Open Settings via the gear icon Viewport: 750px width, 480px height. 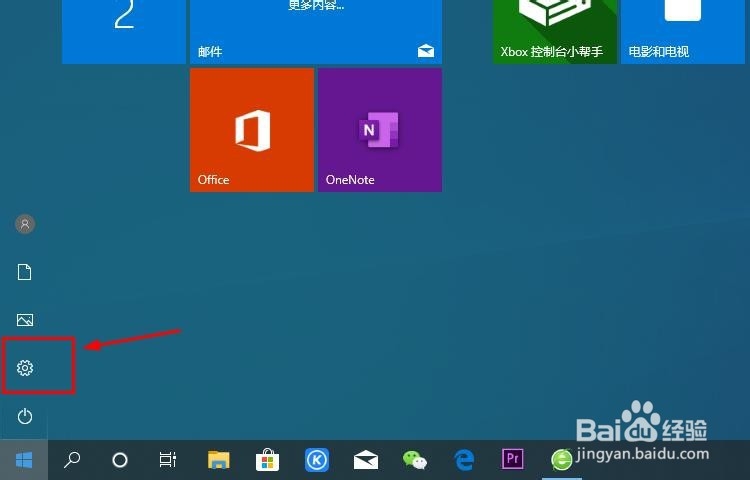point(25,368)
